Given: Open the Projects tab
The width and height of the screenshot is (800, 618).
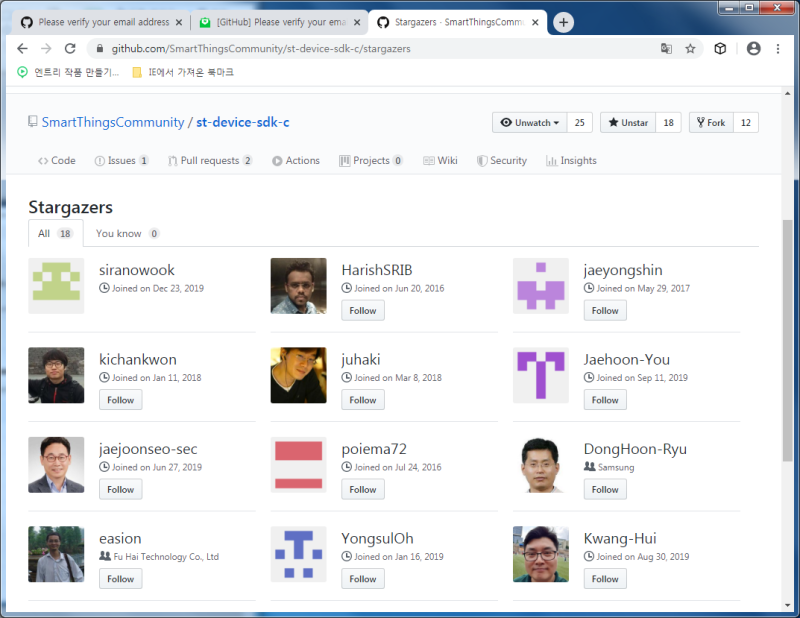Looking at the screenshot, I should pyautogui.click(x=371, y=160).
